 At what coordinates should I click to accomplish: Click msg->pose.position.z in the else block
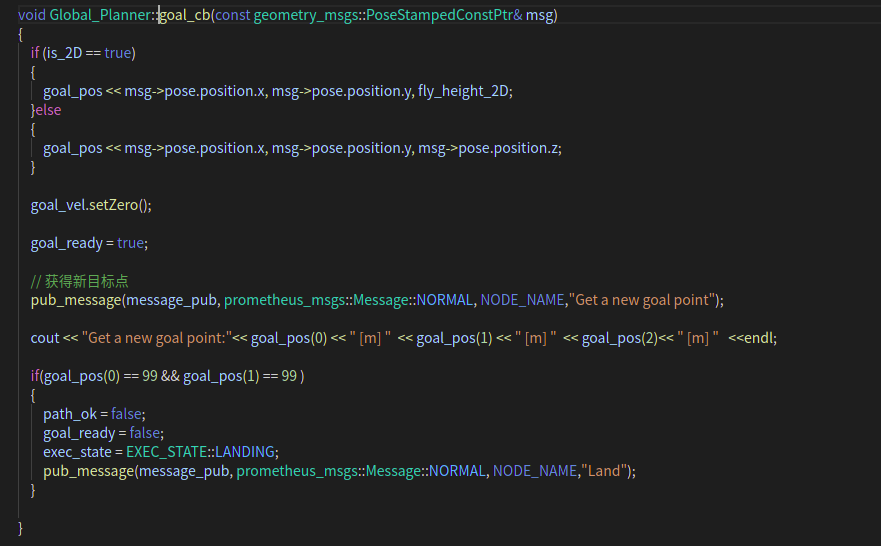[489, 147]
